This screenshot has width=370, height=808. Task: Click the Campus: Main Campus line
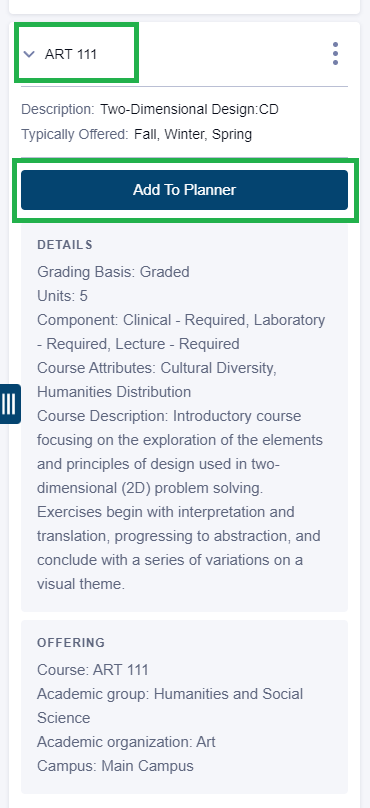point(115,766)
